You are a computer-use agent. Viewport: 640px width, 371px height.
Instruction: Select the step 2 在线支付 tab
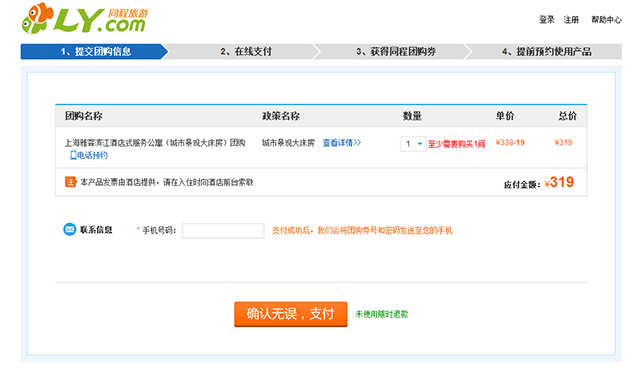(x=246, y=51)
